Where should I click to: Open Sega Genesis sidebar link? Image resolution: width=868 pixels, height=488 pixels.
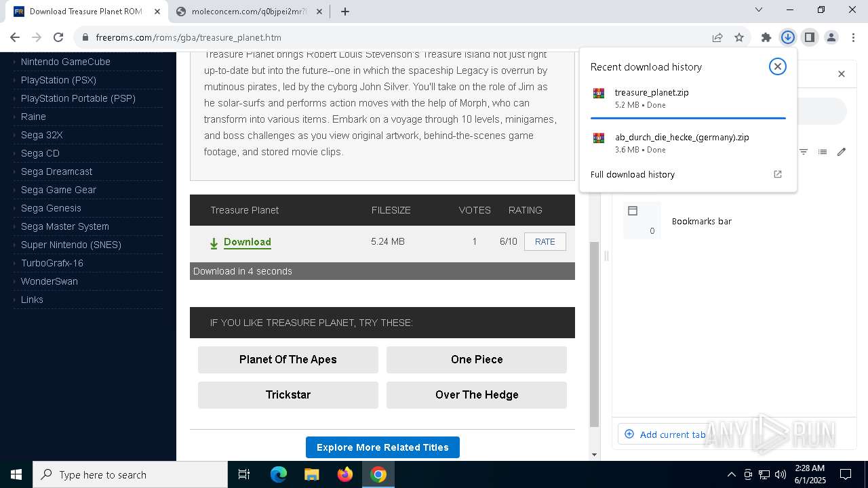[51, 208]
